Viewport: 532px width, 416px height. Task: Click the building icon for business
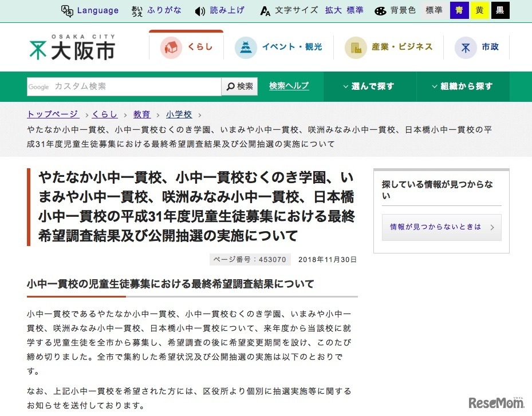click(x=356, y=47)
